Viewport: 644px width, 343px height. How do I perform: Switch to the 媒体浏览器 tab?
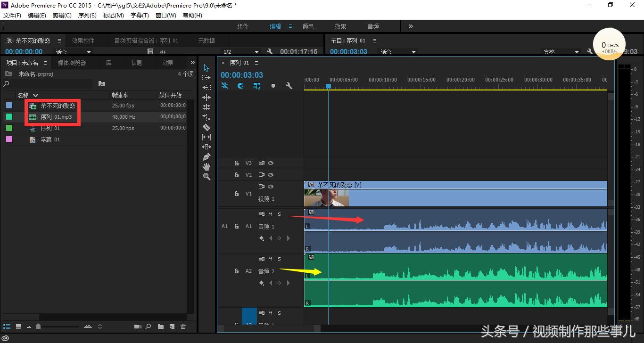[72, 63]
